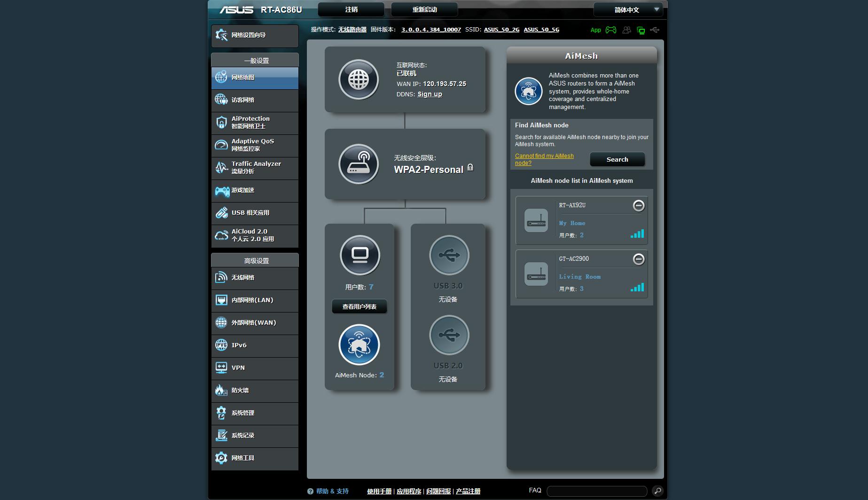The image size is (868, 500).
Task: Remove the GT-AC2900 node with minus button
Action: pyautogui.click(x=638, y=259)
